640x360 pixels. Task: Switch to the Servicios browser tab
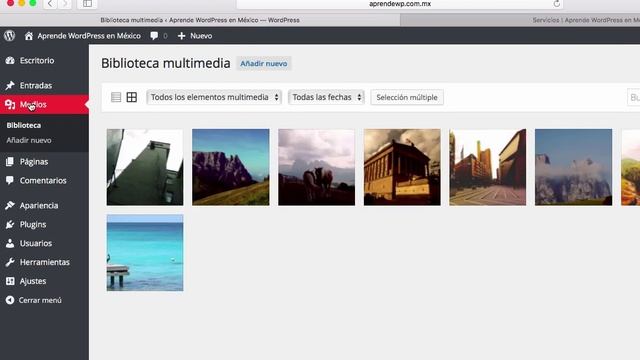point(520,20)
